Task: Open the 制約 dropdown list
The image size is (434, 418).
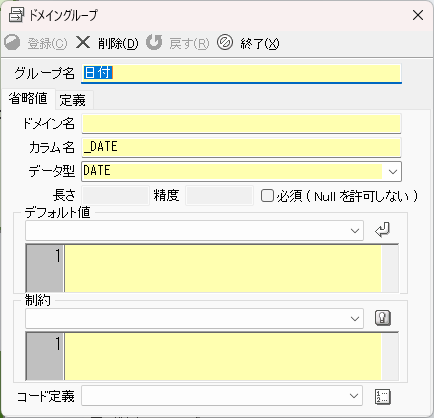Action: pos(355,318)
